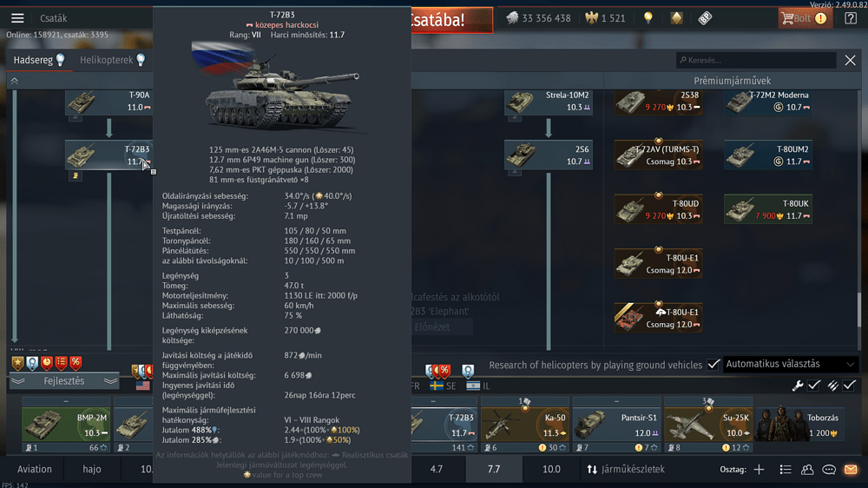868x488 pixels.
Task: Open the mail envelope inbox
Action: point(851,470)
